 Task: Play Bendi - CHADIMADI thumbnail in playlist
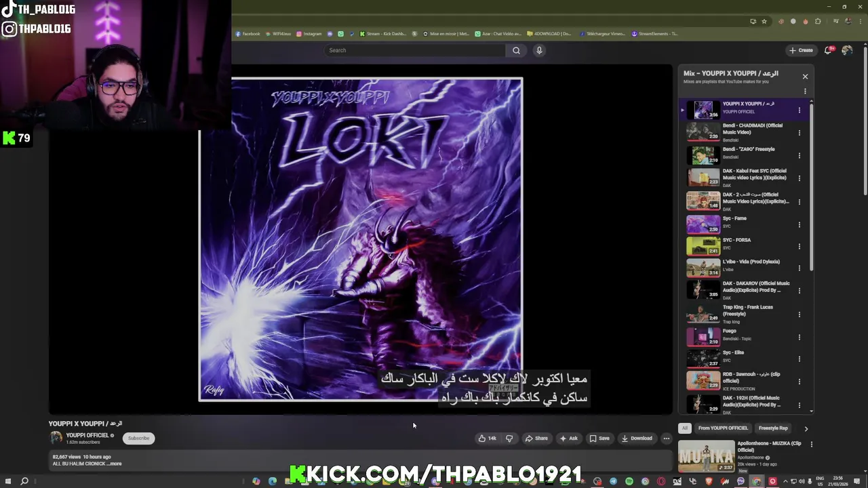coord(703,131)
